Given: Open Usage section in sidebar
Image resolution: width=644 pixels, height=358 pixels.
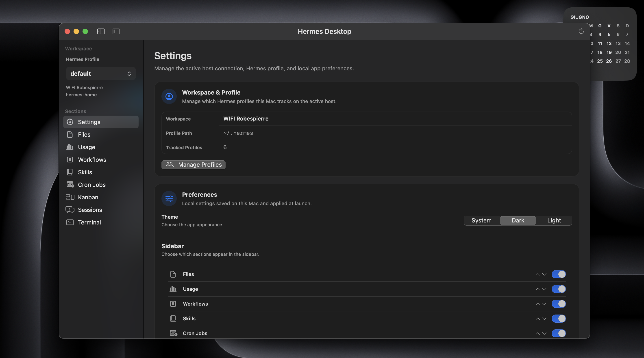Looking at the screenshot, I should [101, 147].
